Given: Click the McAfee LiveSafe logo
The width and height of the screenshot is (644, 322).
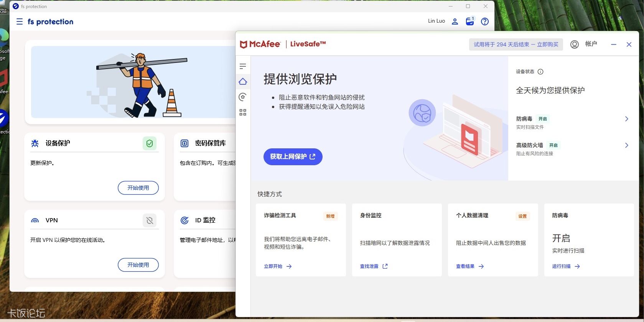Looking at the screenshot, I should [x=283, y=44].
